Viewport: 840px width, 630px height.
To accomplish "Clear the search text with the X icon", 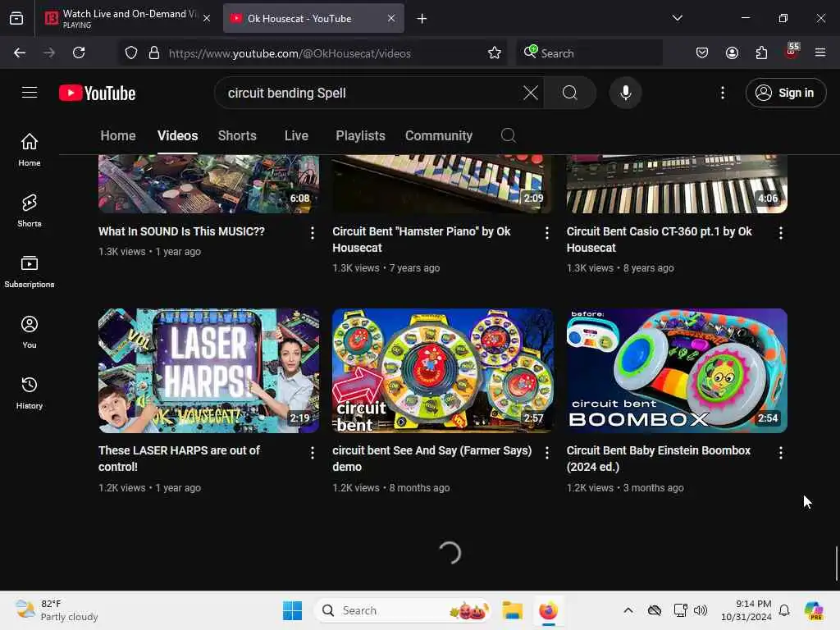I will pyautogui.click(x=531, y=93).
